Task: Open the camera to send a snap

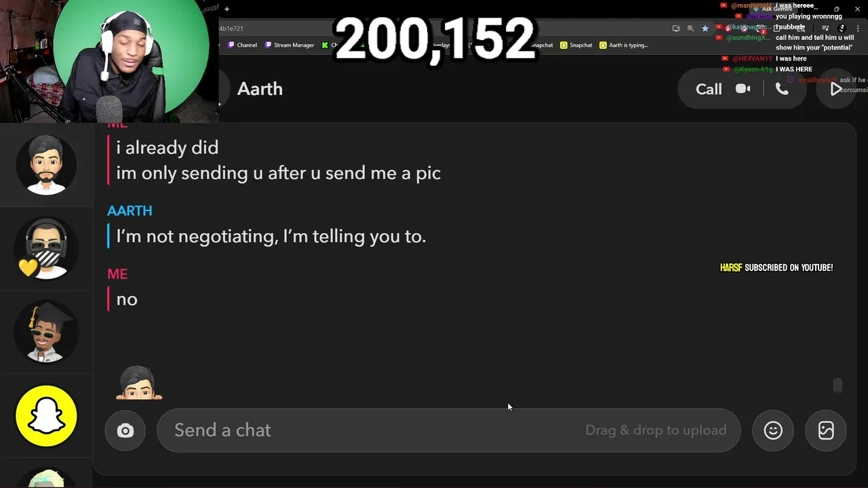Action: click(125, 430)
